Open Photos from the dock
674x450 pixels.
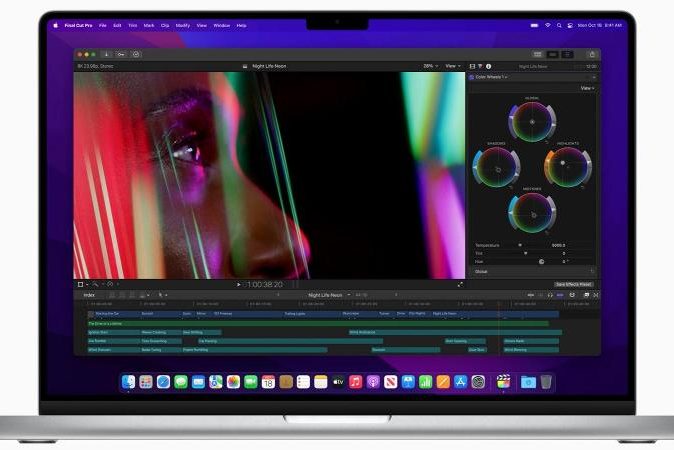[233, 382]
